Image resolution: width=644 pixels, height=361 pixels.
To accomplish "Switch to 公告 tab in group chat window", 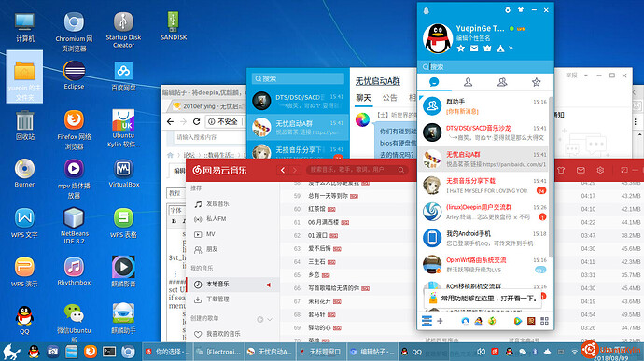I will tap(390, 98).
